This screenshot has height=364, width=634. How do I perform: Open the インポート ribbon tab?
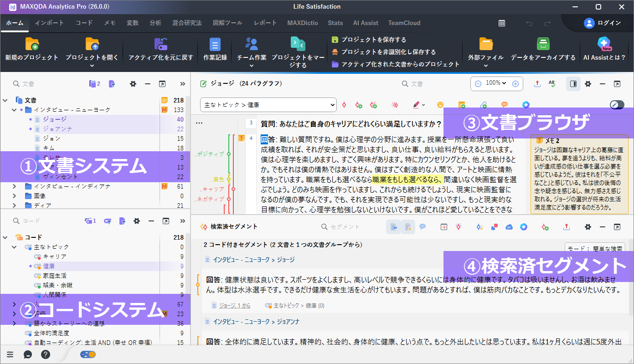pyautogui.click(x=49, y=23)
